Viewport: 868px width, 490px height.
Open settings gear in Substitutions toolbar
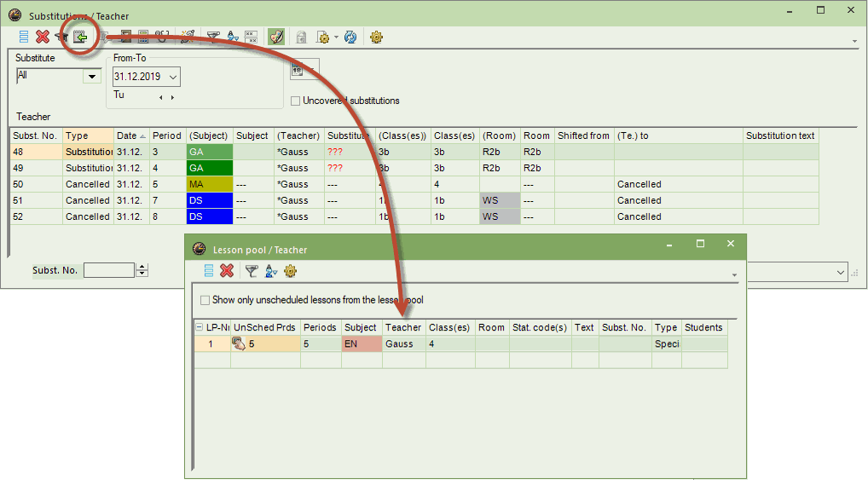pos(376,37)
